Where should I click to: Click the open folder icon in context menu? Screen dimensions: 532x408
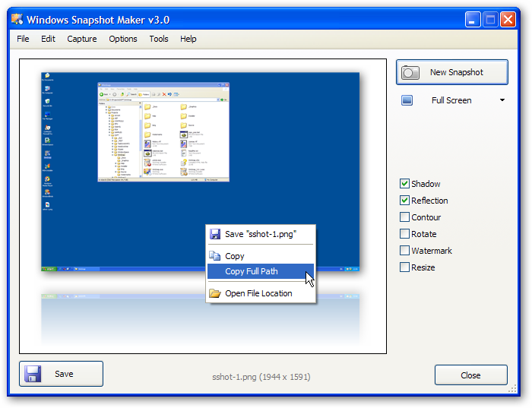pos(215,293)
